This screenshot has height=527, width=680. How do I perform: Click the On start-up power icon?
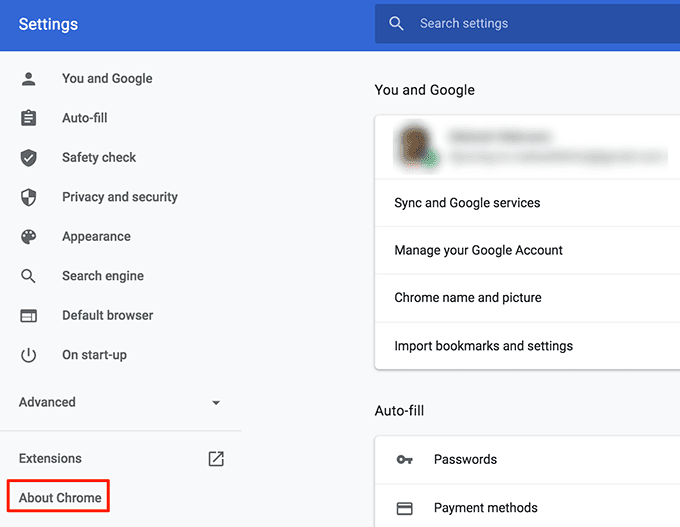(x=28, y=355)
